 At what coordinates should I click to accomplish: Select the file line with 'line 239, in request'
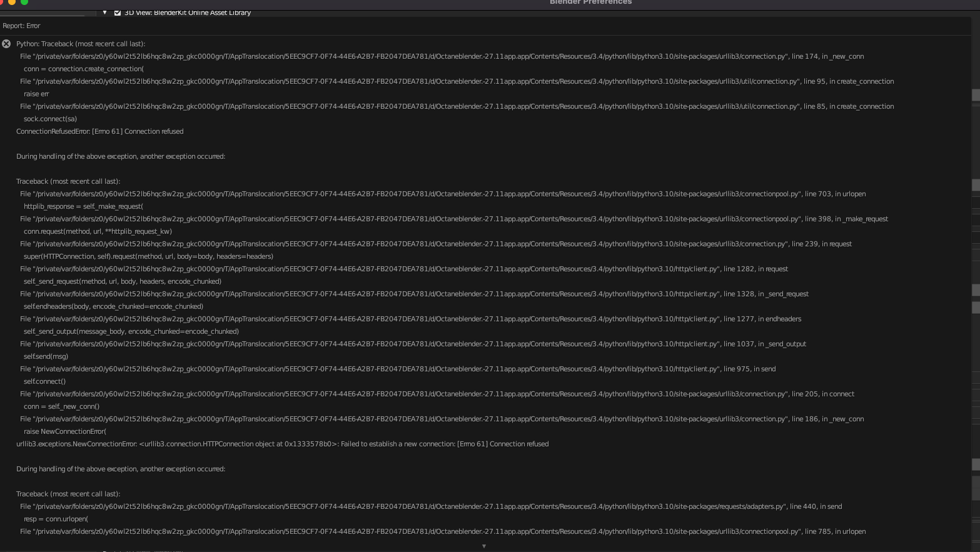point(436,244)
